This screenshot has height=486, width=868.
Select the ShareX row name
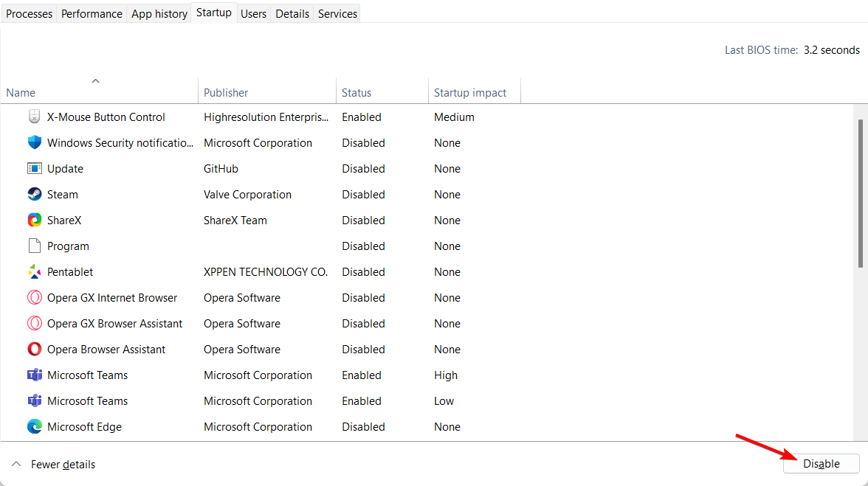click(64, 220)
